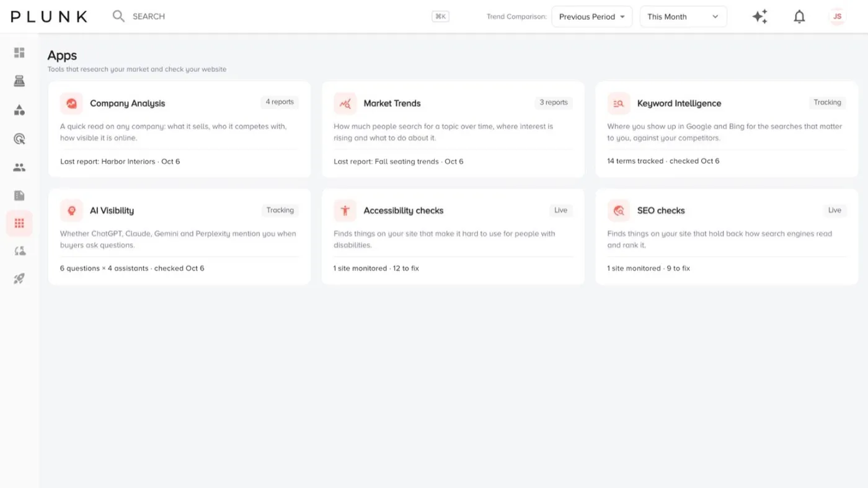Screen dimensions: 868x488
Task: Click the Accessibility checks app icon
Action: [x=345, y=211]
